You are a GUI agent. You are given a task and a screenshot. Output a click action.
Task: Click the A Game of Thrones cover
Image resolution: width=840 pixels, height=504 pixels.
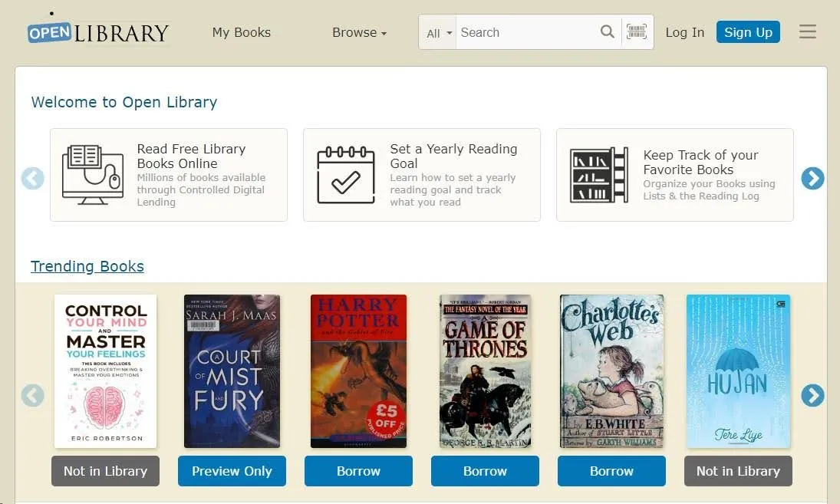[x=485, y=371]
